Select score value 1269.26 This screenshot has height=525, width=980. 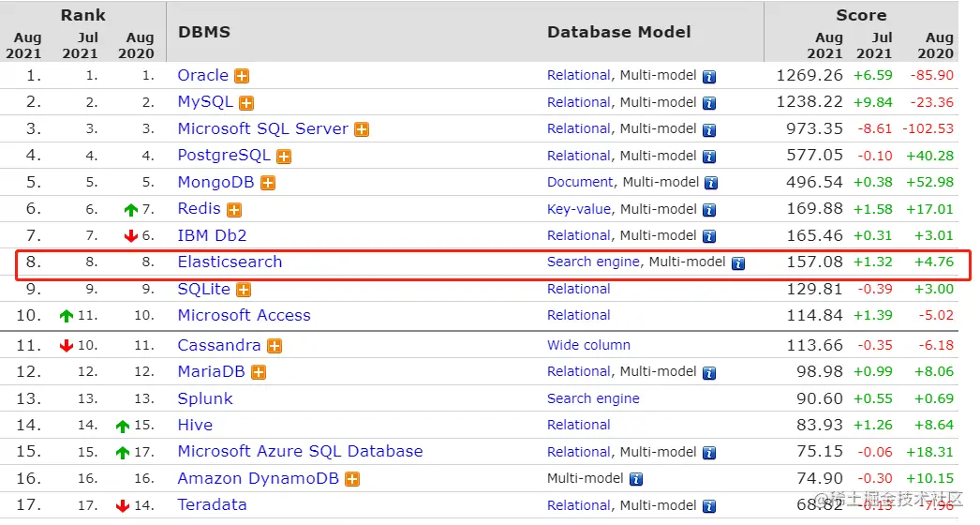[x=809, y=75]
